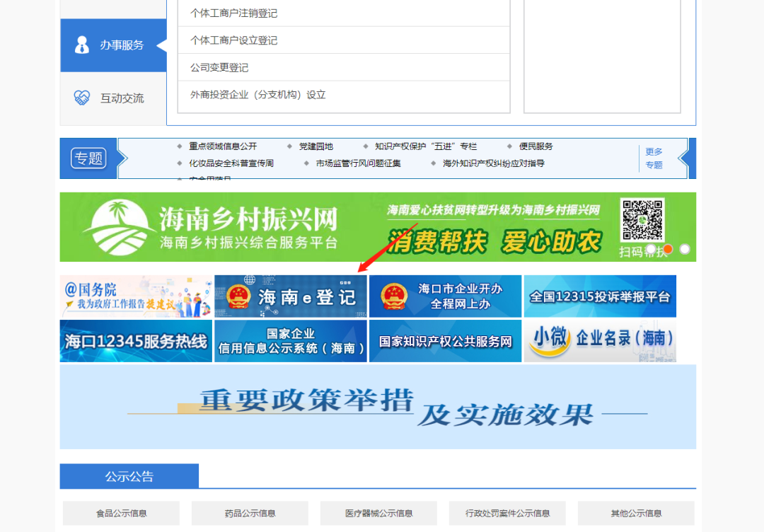Image resolution: width=764 pixels, height=532 pixels.
Task: Click the handshake heart icon beside 互动交流
Action: (82, 98)
